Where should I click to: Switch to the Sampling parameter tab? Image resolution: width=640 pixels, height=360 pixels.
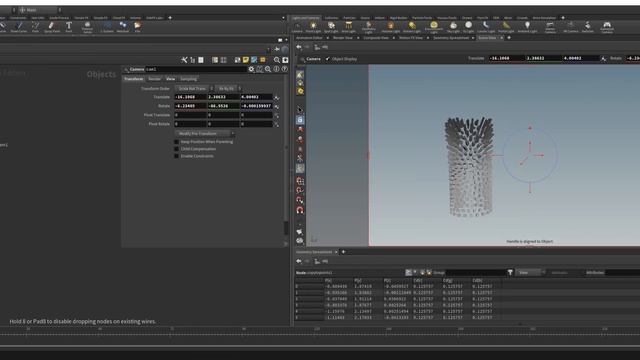pyautogui.click(x=189, y=79)
